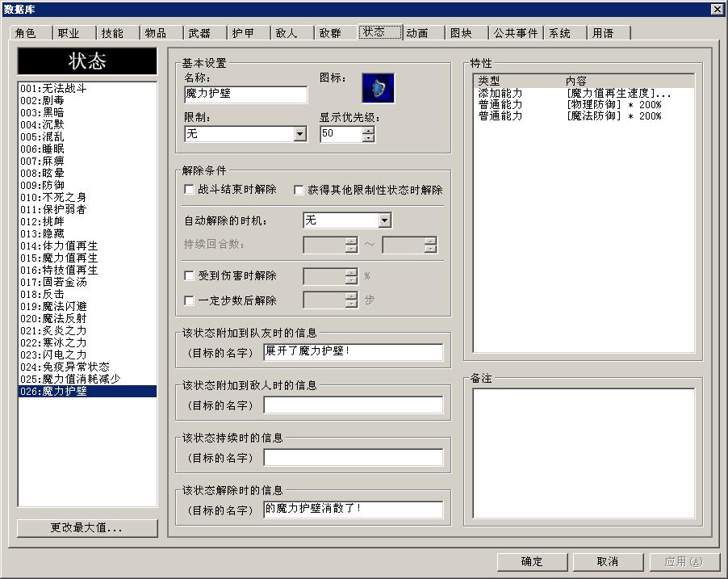Open the 用语 tab

(x=609, y=33)
